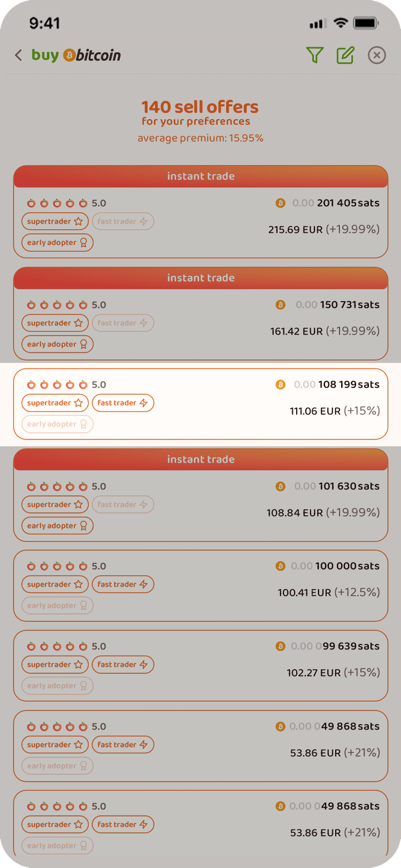This screenshot has height=868, width=401.
Task: Tap the 'average premium: 15.95%' text
Action: click(200, 138)
